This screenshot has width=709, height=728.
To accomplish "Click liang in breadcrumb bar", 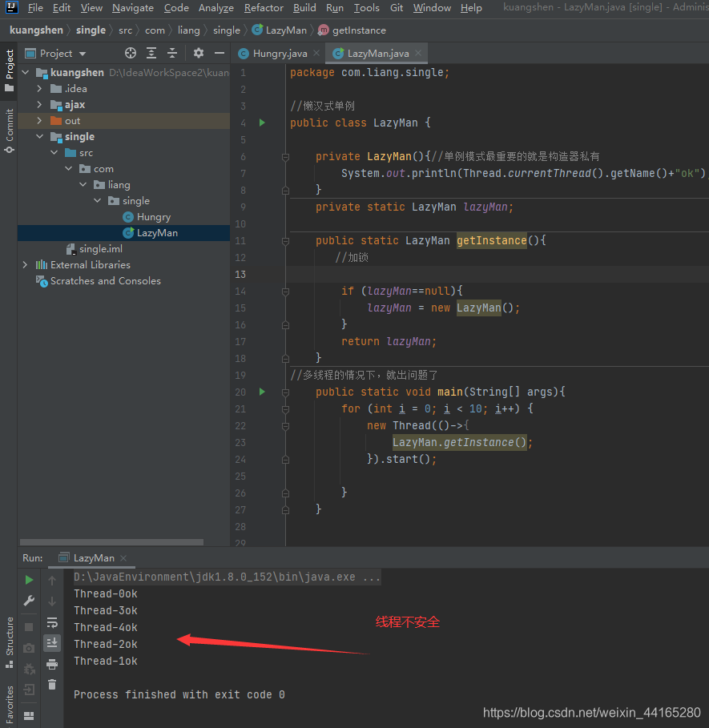I will 188,30.
